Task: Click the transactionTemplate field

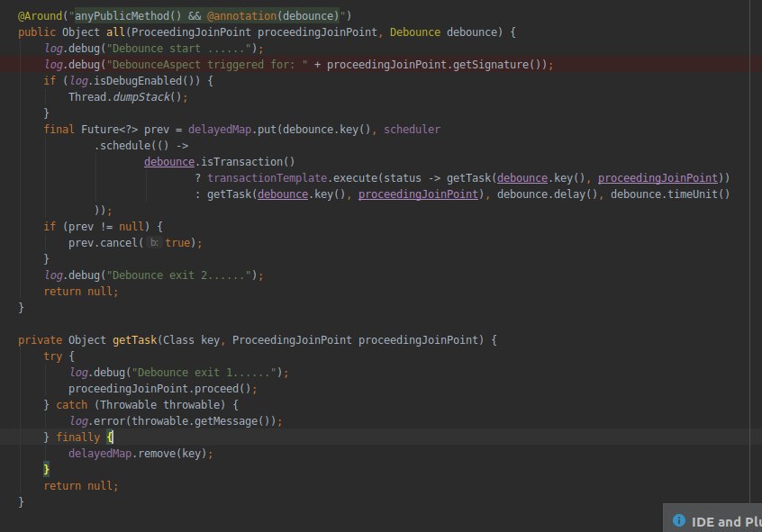Action: (x=267, y=178)
